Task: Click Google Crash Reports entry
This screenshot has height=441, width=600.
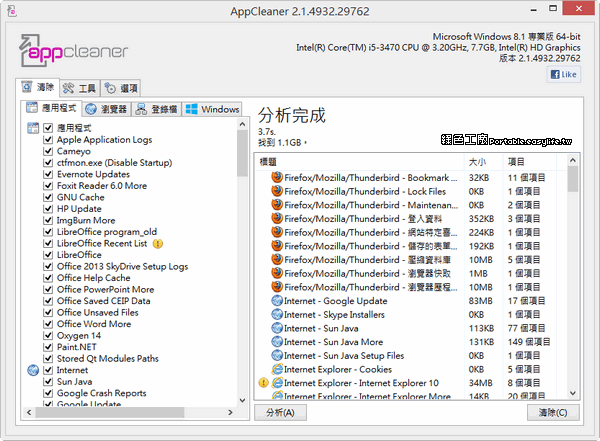Action: coord(101,393)
